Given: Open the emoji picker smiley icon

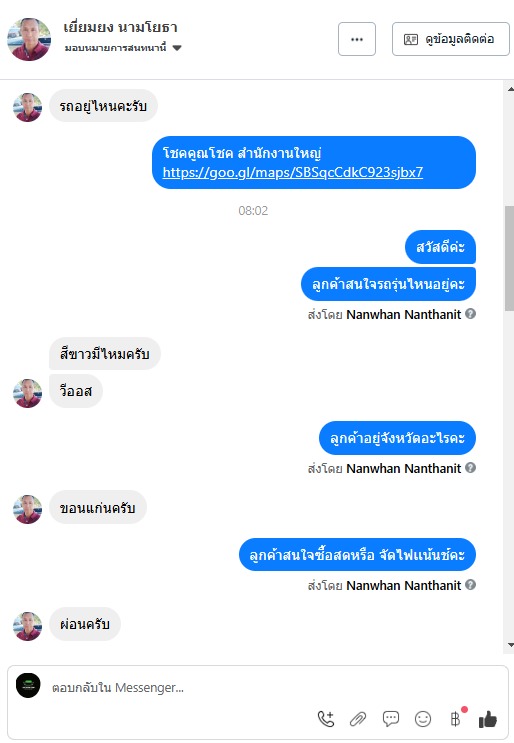Looking at the screenshot, I should pyautogui.click(x=423, y=719).
